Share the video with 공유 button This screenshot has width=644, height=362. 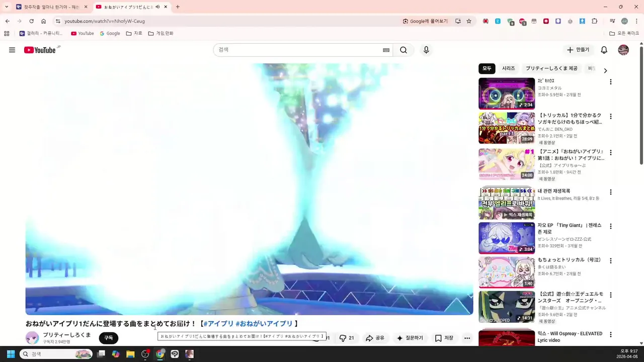(375, 338)
